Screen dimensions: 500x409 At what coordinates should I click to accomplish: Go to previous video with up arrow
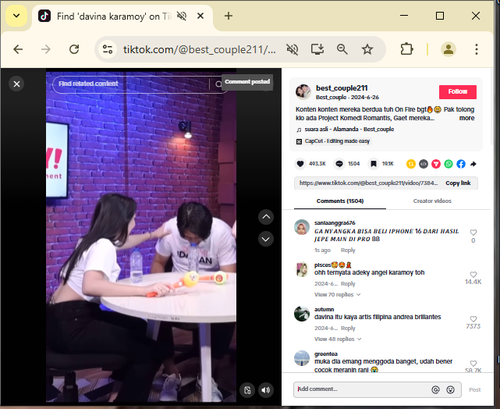(266, 217)
